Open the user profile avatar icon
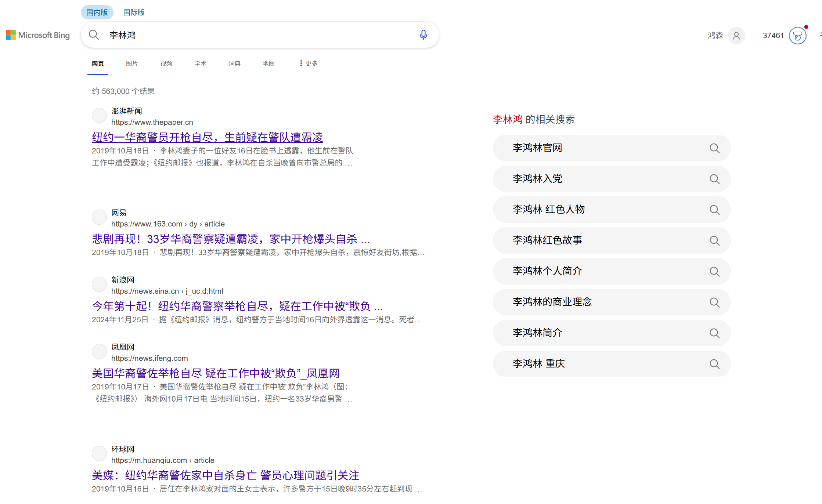The width and height of the screenshot is (822, 504). tap(736, 36)
